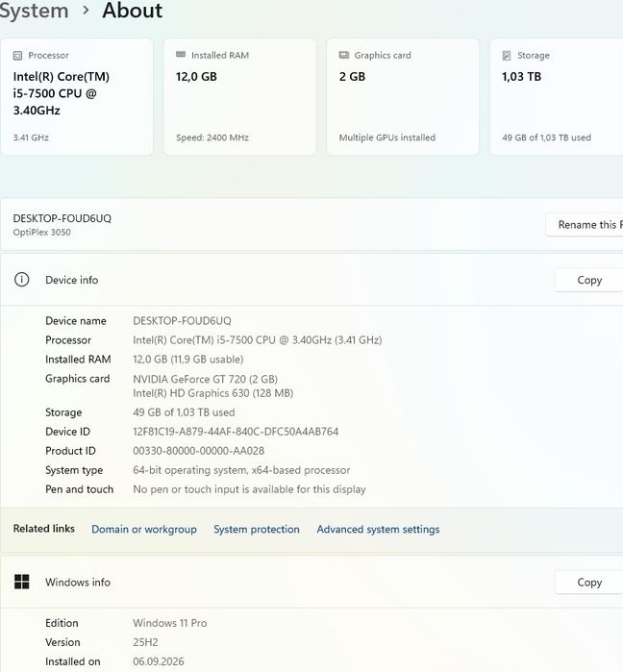Image resolution: width=623 pixels, height=672 pixels.
Task: Click '3.41 GHz' in the Processor card
Action: point(31,137)
